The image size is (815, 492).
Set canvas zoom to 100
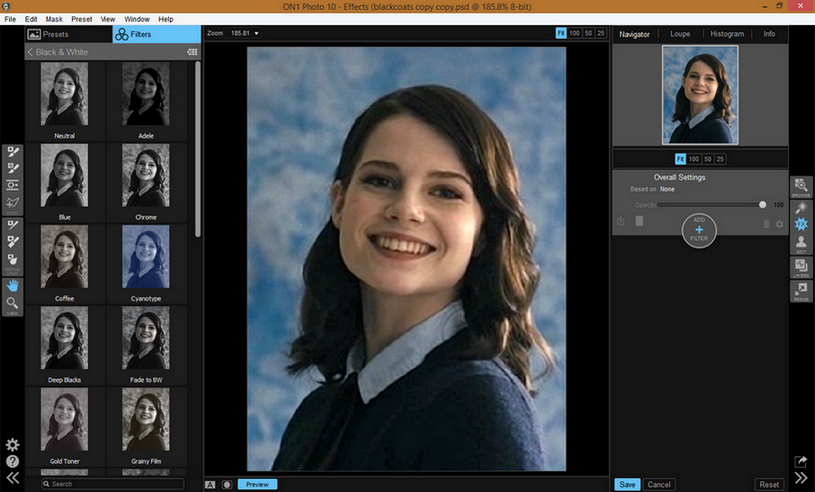click(574, 33)
